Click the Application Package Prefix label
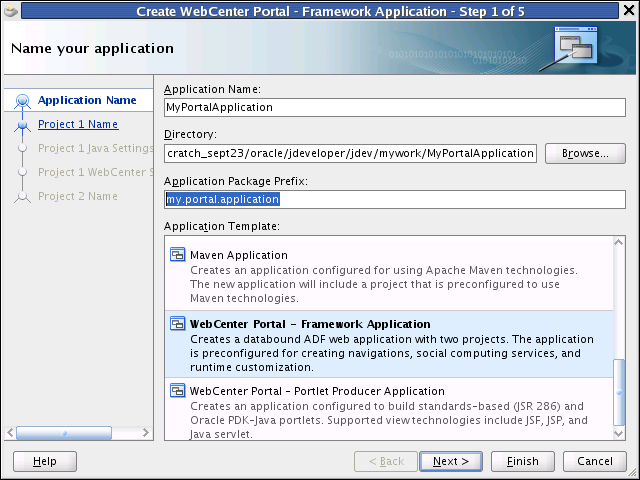This screenshot has width=640, height=480. 236,181
